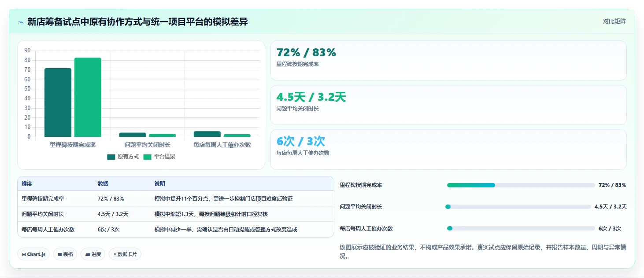Open the 6次 / 3次 data card

448,149
